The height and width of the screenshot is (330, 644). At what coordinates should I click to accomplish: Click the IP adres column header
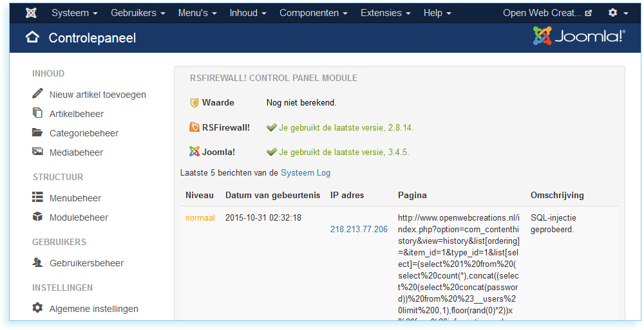pyautogui.click(x=347, y=196)
